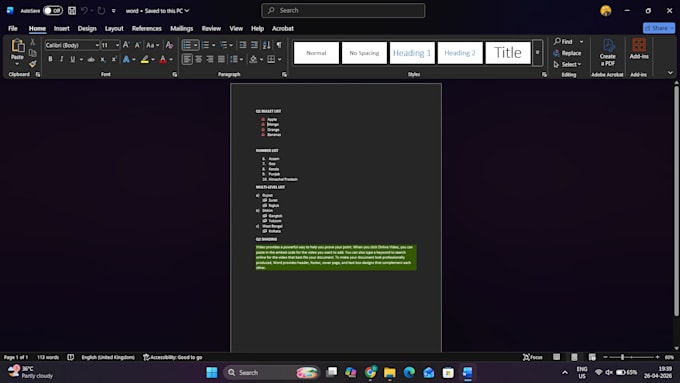Expand the multilevel list dropdown
The height and width of the screenshot is (383, 680).
tap(231, 45)
